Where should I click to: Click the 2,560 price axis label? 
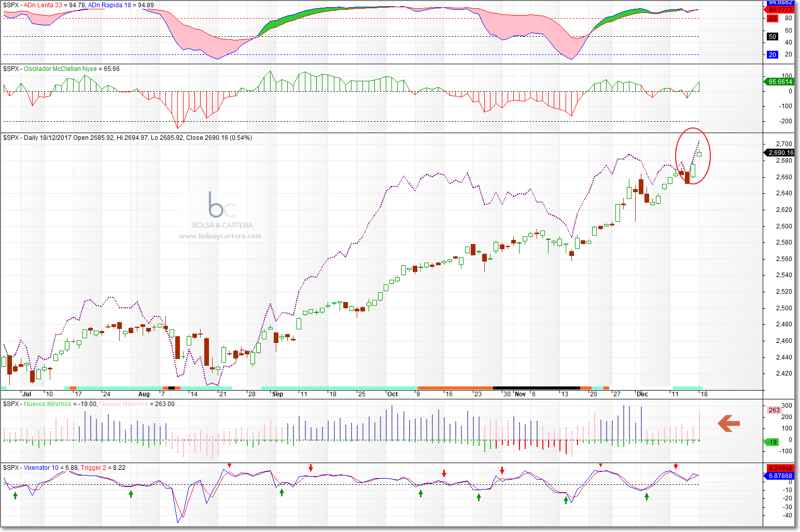pos(784,259)
